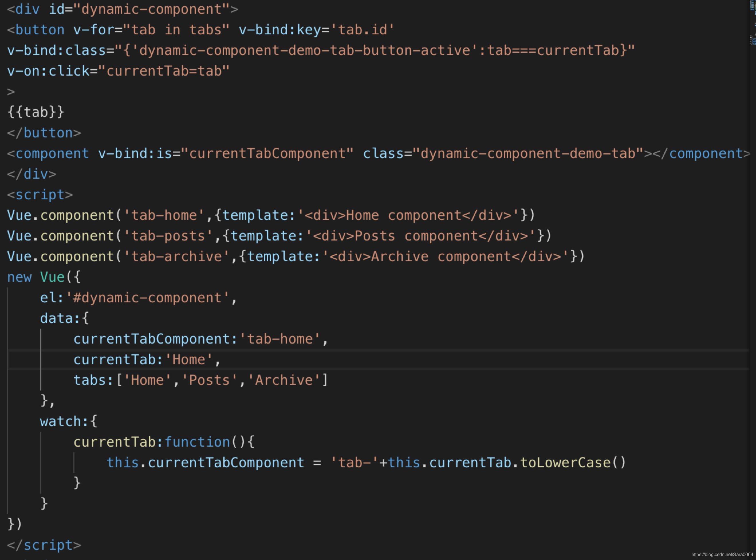
Task: Click the new Vue({ line
Action: click(44, 277)
